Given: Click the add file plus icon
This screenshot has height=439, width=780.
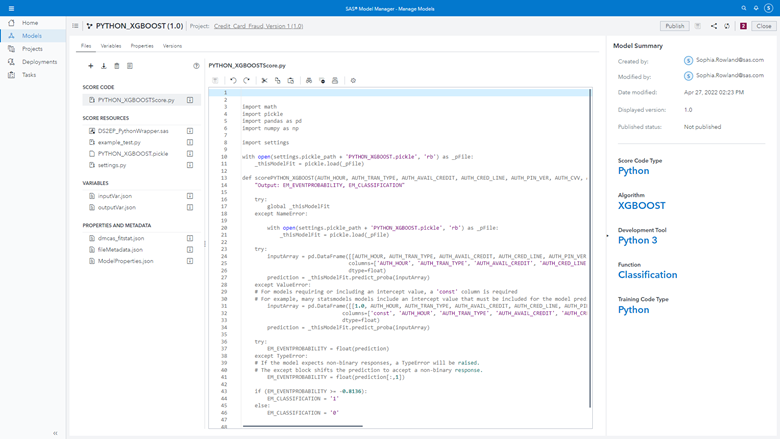Looking at the screenshot, I should [x=90, y=66].
